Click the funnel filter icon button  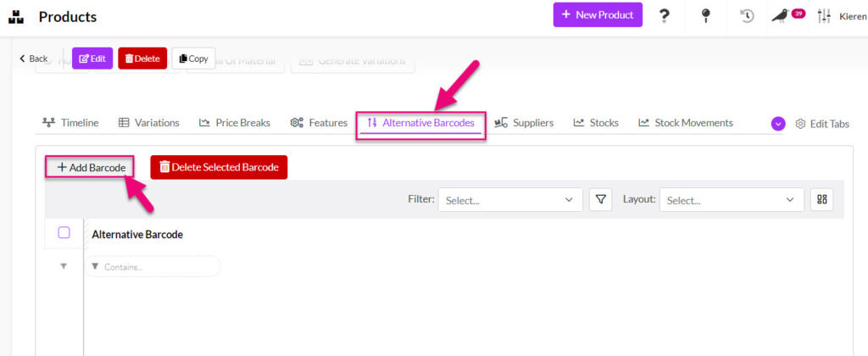[x=601, y=200]
